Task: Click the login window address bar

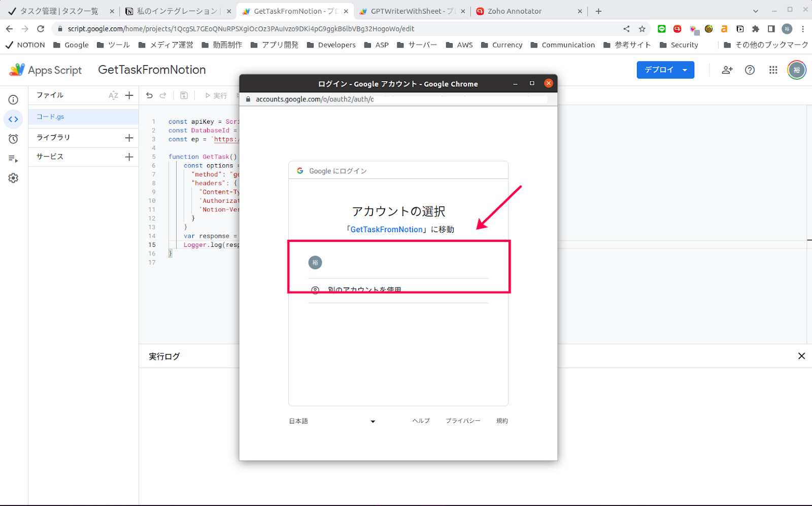Action: (x=398, y=99)
